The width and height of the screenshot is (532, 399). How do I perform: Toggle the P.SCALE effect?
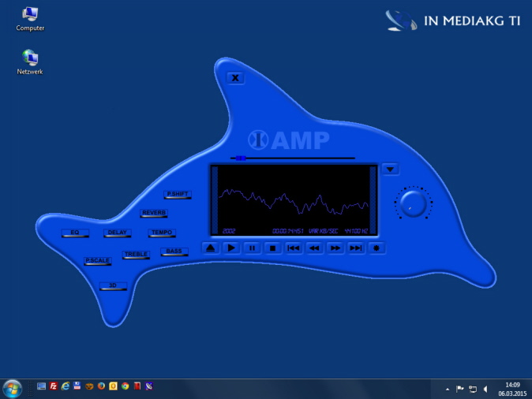point(98,261)
